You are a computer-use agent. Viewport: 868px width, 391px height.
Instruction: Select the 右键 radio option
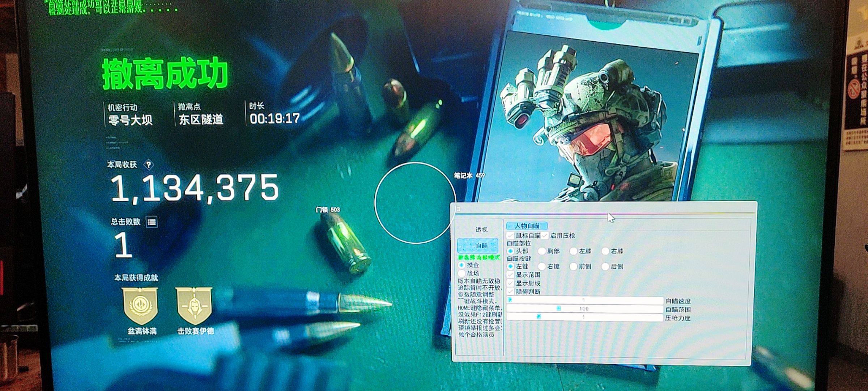point(542,266)
